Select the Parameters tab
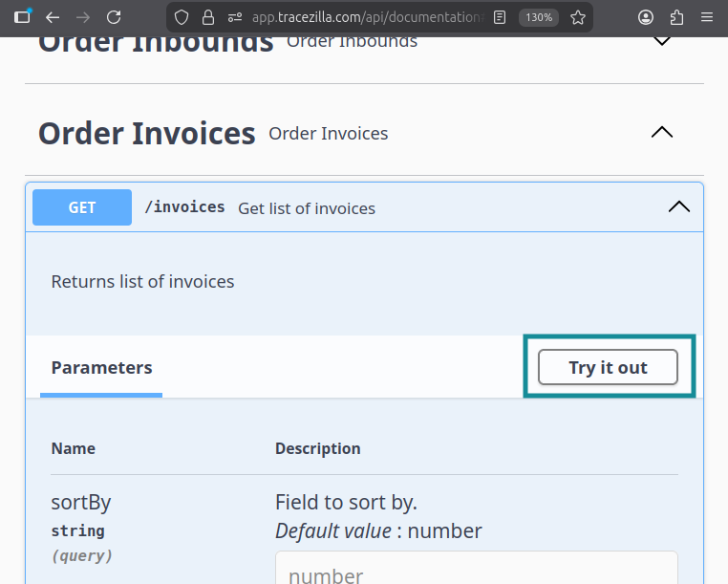This screenshot has width=728, height=584. (101, 368)
